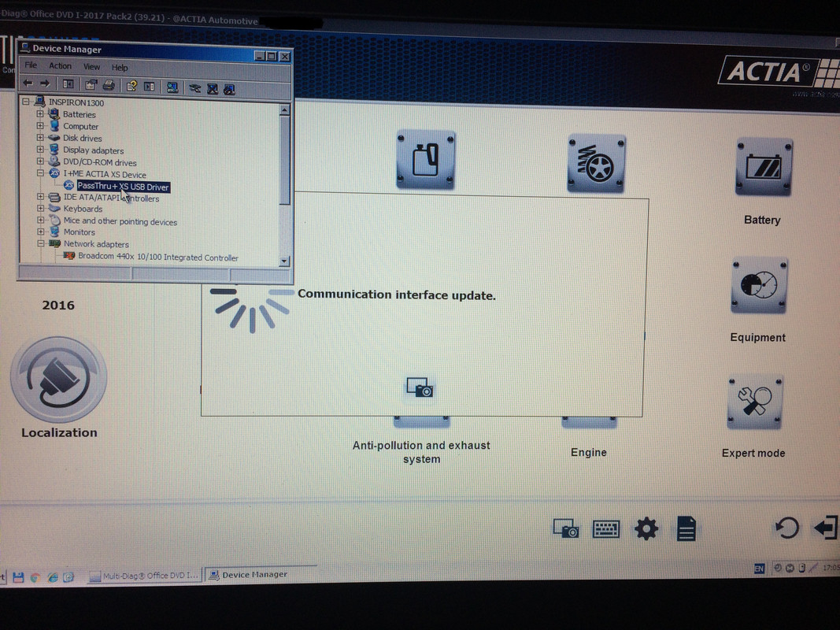Open the document report icon
The width and height of the screenshot is (840, 630).
point(686,528)
